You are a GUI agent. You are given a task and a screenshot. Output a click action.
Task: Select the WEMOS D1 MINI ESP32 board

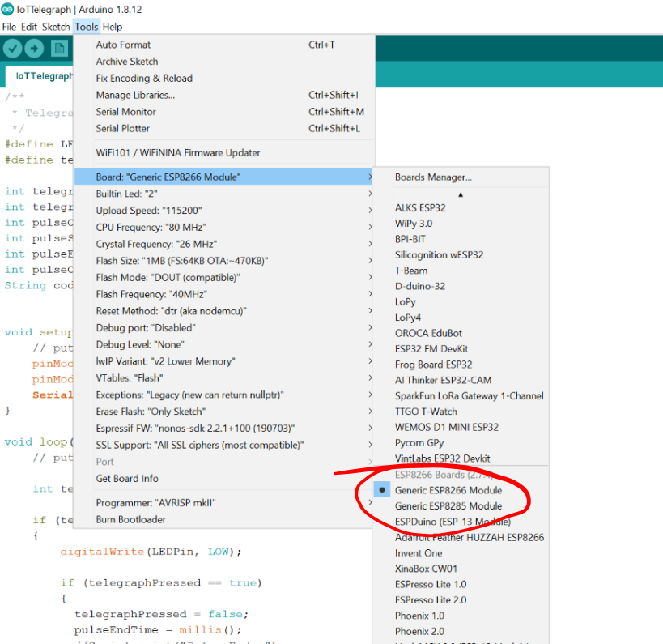click(461, 427)
